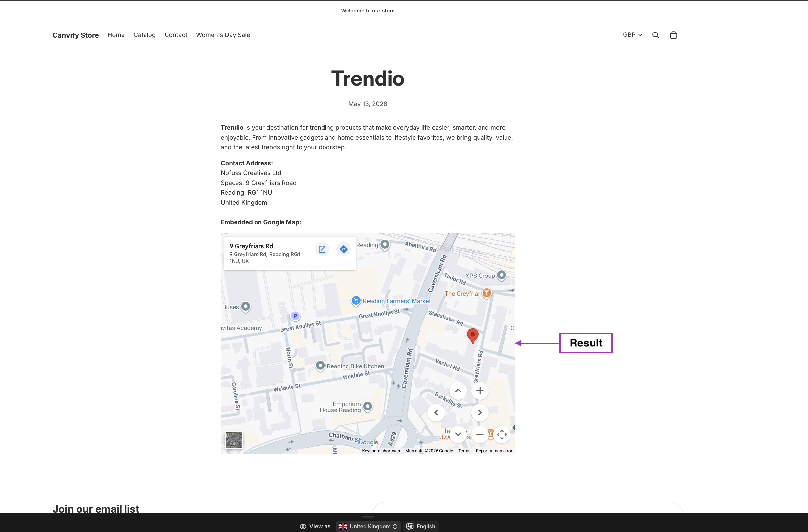Get directions with the blue arrow icon
Image resolution: width=808 pixels, height=532 pixels.
(344, 249)
